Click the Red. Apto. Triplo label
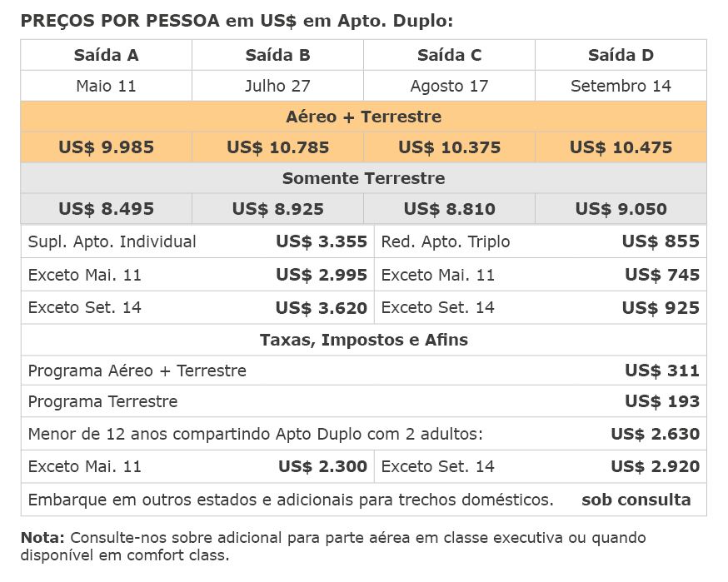This screenshot has height=582, width=728. tap(446, 241)
